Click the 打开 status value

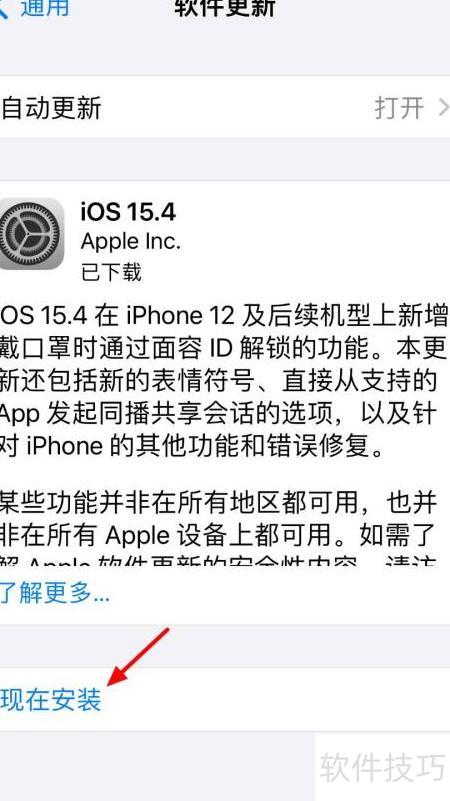[x=399, y=108]
